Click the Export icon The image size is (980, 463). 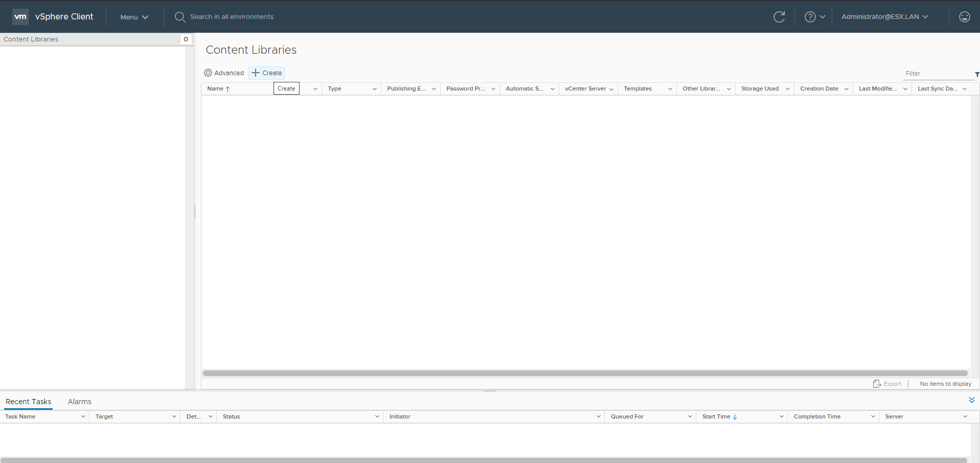tap(877, 384)
